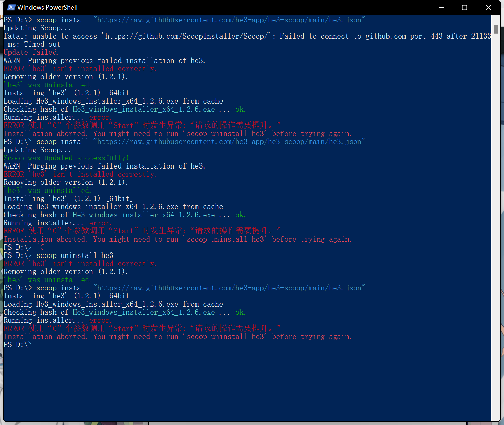This screenshot has height=425, width=504.
Task: Click the "Failed to connect to github.com" text
Action: (x=343, y=36)
